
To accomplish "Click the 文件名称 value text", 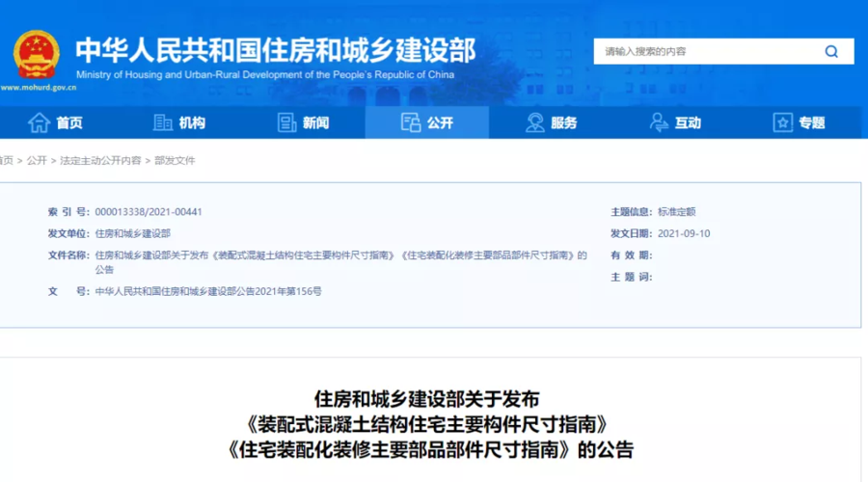I will tap(340, 262).
